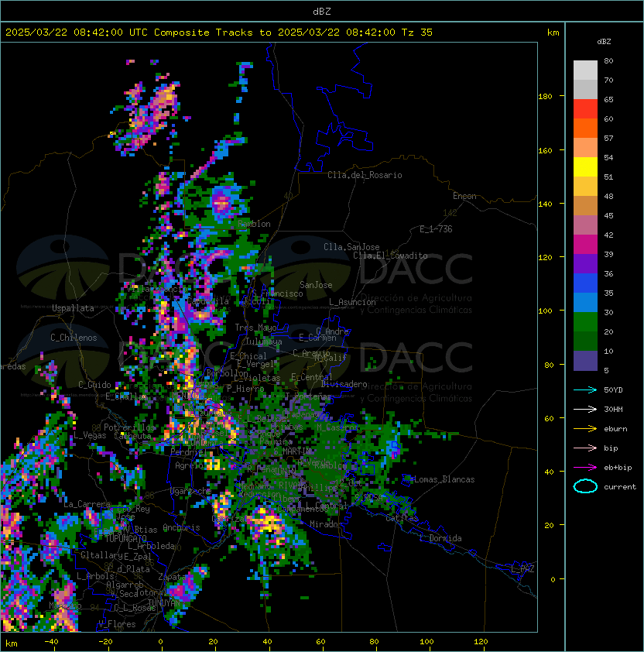Click the magenta eb+bip arrow icon

click(x=585, y=468)
